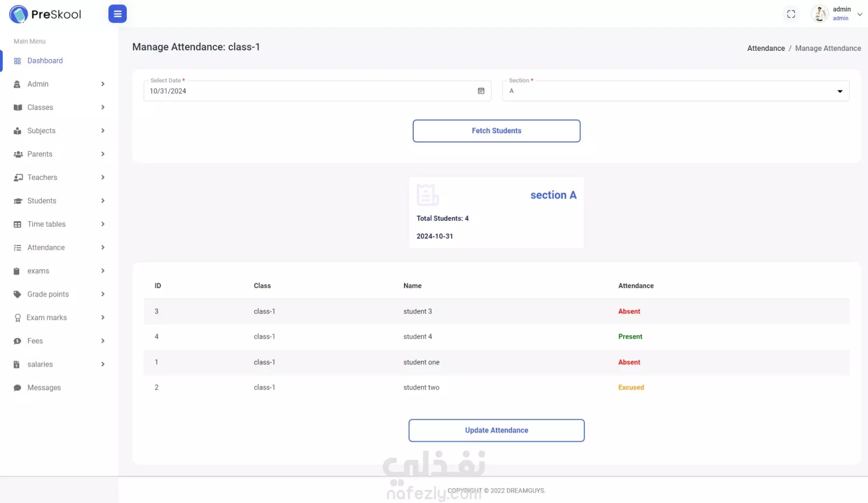Click the Messages chat bubble icon
This screenshot has width=868, height=503.
(x=17, y=388)
